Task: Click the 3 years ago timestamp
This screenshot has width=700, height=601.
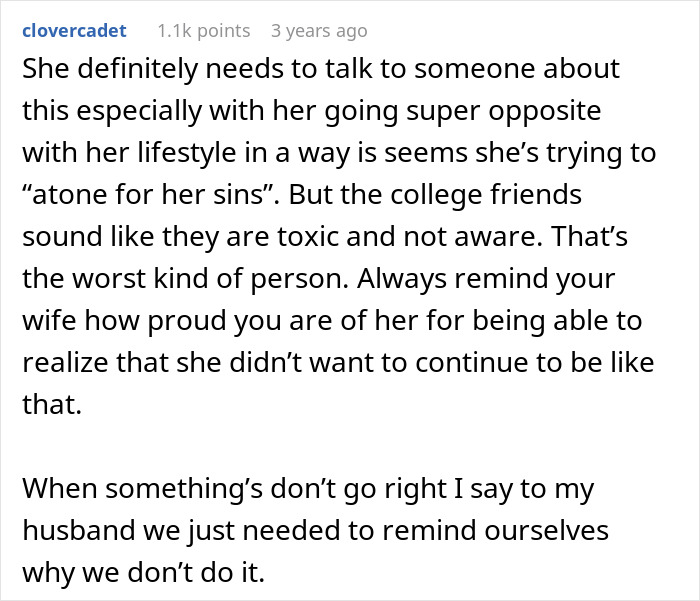Action: tap(319, 31)
